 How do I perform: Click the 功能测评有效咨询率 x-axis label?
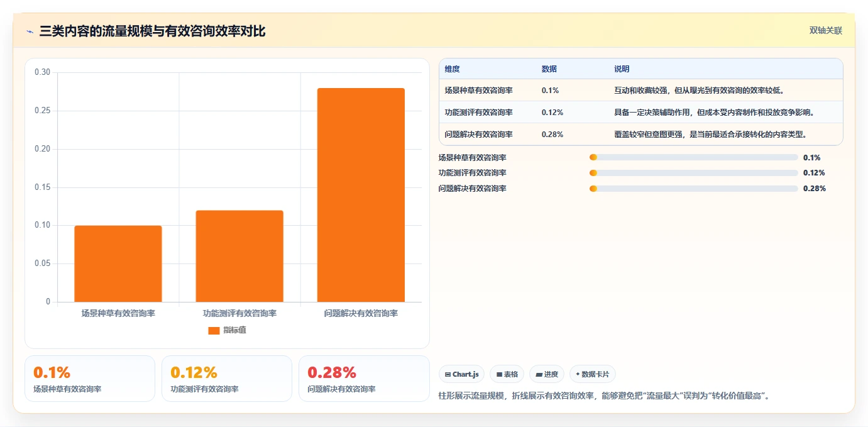(239, 313)
